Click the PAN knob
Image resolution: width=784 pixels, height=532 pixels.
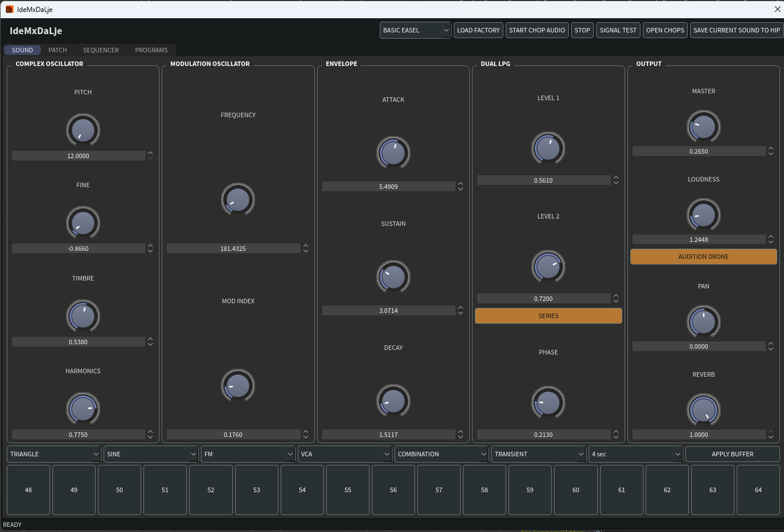point(704,321)
